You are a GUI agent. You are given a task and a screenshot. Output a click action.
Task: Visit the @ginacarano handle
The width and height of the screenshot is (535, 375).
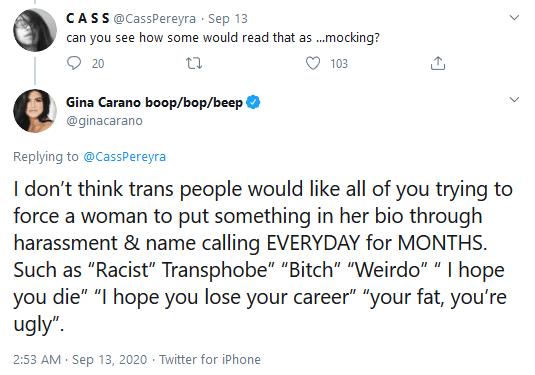point(104,121)
